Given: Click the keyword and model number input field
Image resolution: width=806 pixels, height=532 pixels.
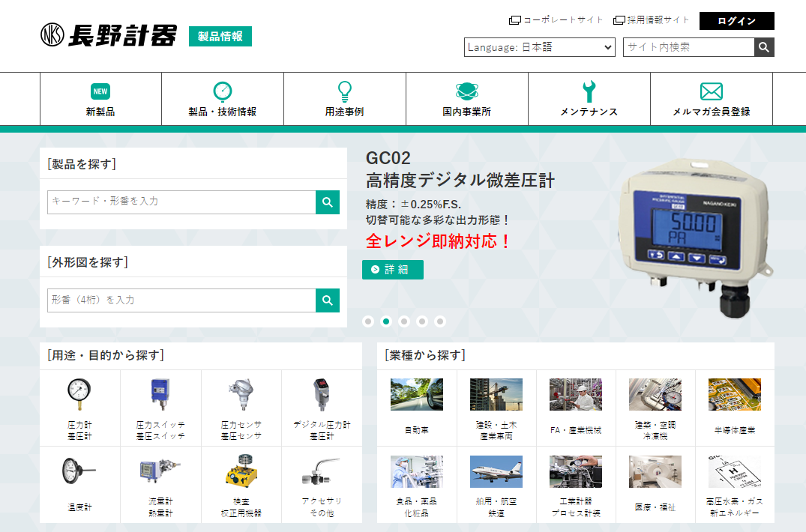Looking at the screenshot, I should click(x=181, y=202).
